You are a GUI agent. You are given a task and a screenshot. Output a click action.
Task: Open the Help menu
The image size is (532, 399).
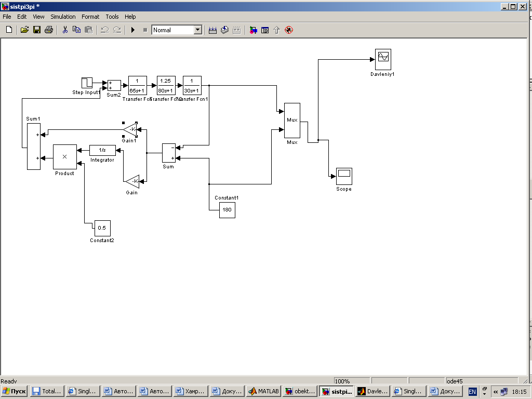point(130,17)
